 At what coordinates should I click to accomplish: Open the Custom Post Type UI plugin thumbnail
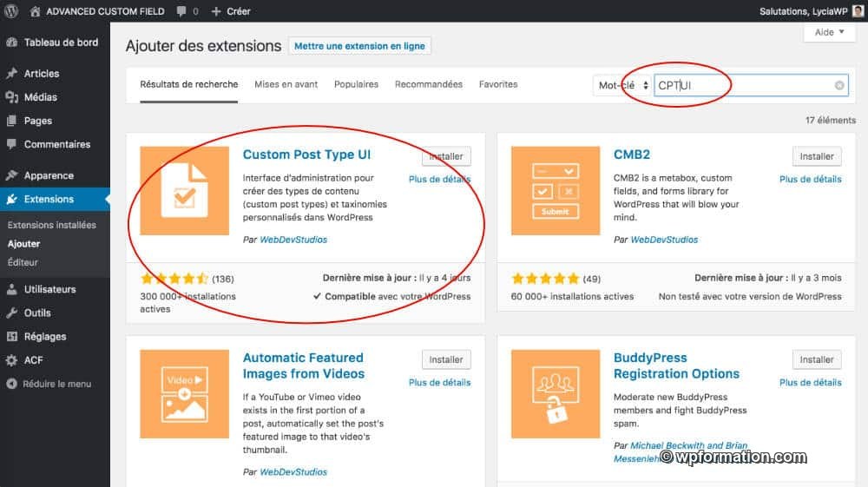(x=184, y=190)
